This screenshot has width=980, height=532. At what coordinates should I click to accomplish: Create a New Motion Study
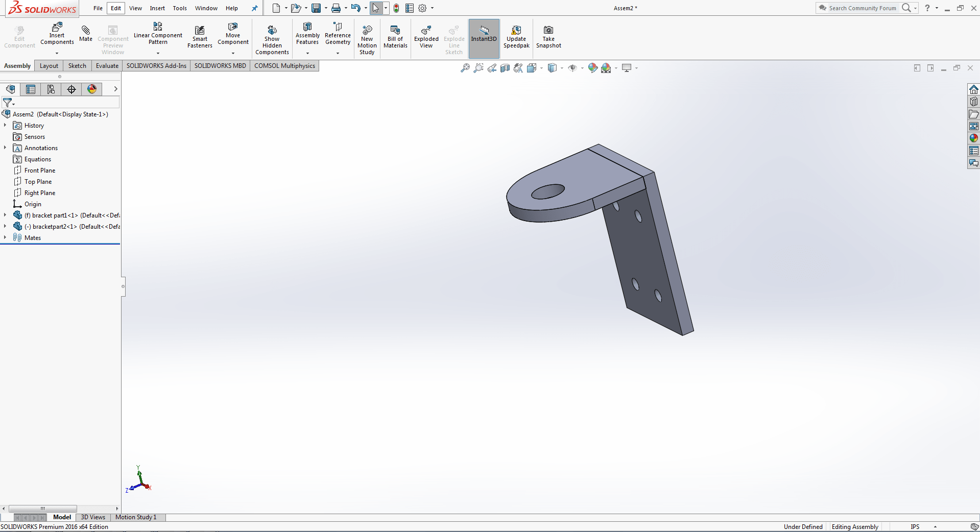(367, 40)
